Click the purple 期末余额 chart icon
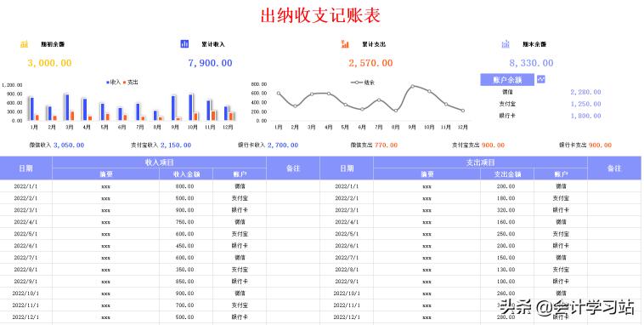This screenshot has height=325, width=644. pyautogui.click(x=506, y=44)
